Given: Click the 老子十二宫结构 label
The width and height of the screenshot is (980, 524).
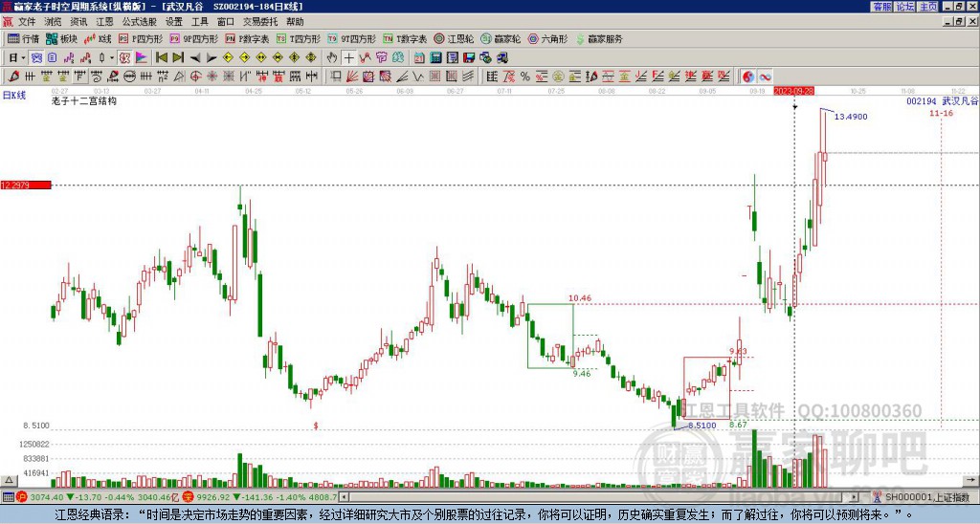Looking at the screenshot, I should click(84, 100).
